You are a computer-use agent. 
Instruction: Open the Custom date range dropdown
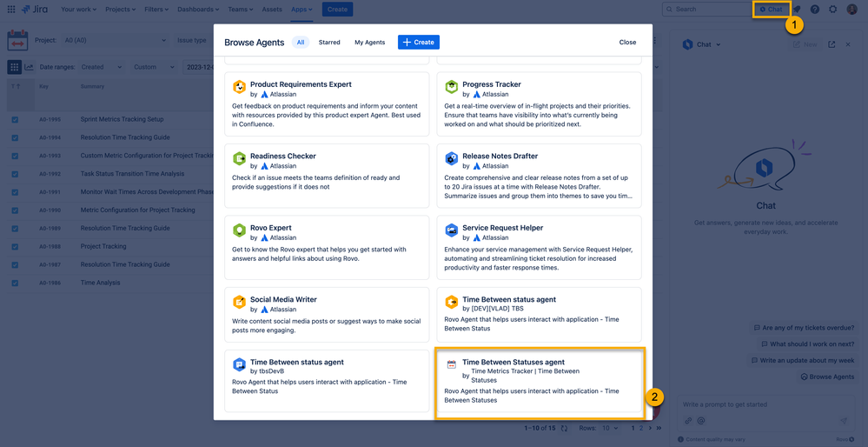click(154, 67)
